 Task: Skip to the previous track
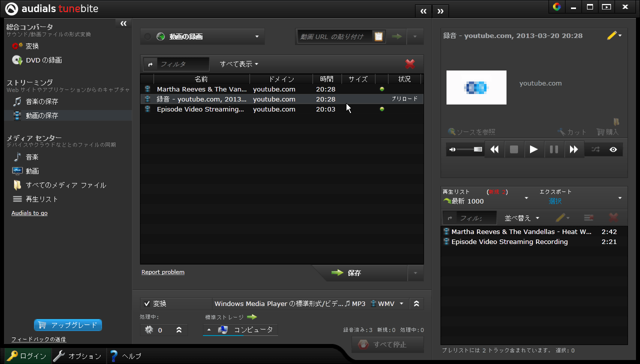494,149
